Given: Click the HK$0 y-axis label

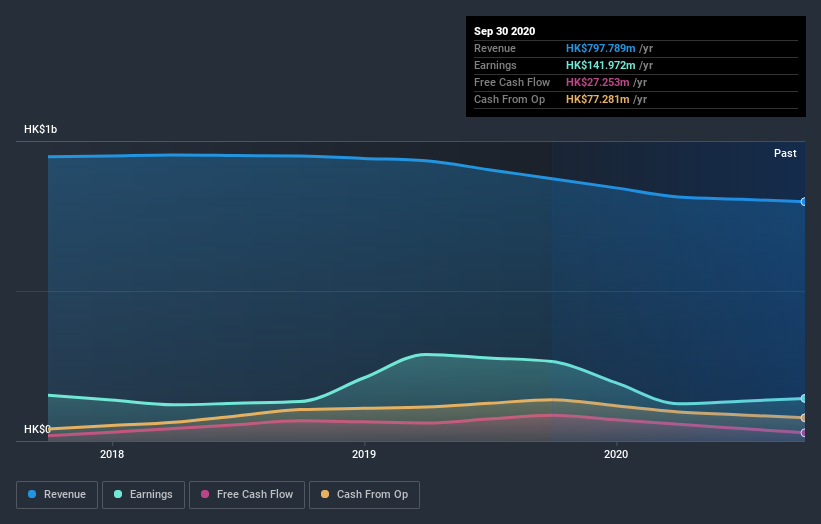Looking at the screenshot, I should coord(37,429).
